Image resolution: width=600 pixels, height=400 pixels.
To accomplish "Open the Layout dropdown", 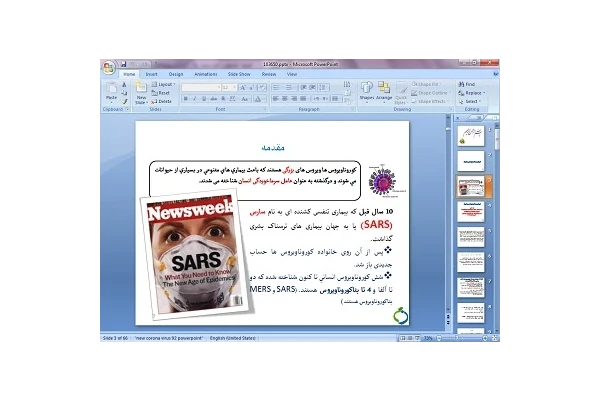I will (x=163, y=84).
